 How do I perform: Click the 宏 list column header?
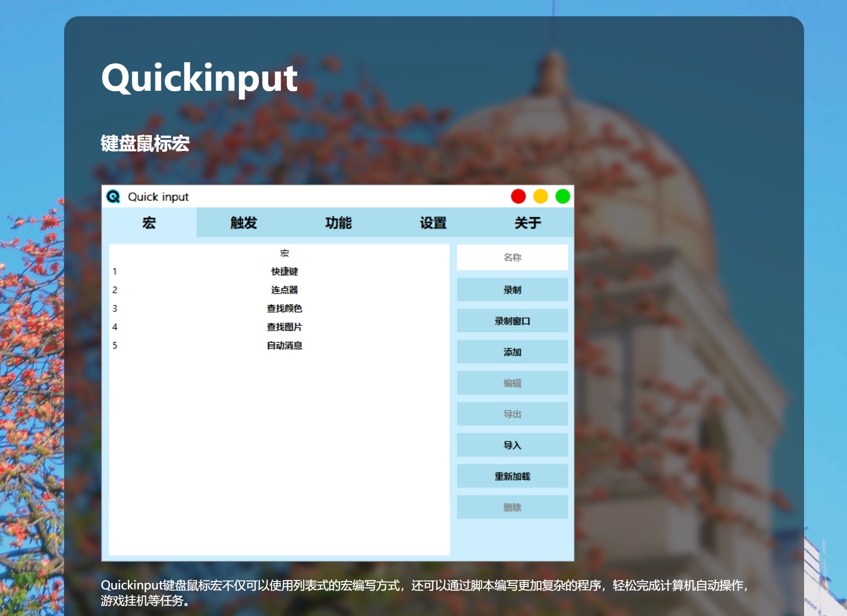(285, 253)
